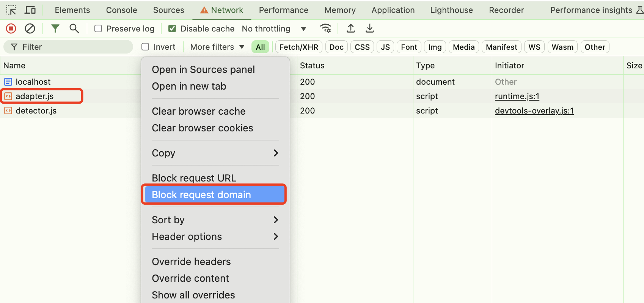Switch to the Console tab

click(x=121, y=10)
